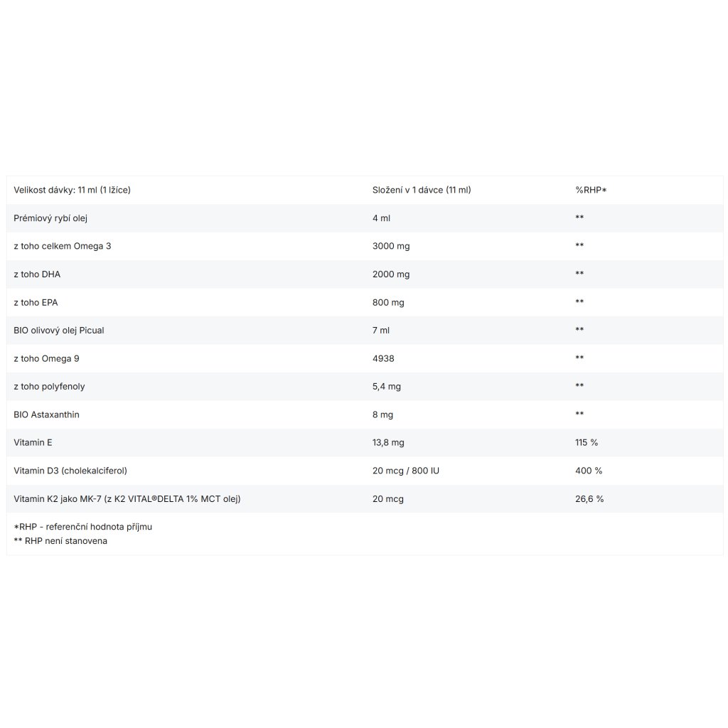Click the '13,8 mg' Vitamin E amount
Screen dimensions: 728x728
pos(388,442)
